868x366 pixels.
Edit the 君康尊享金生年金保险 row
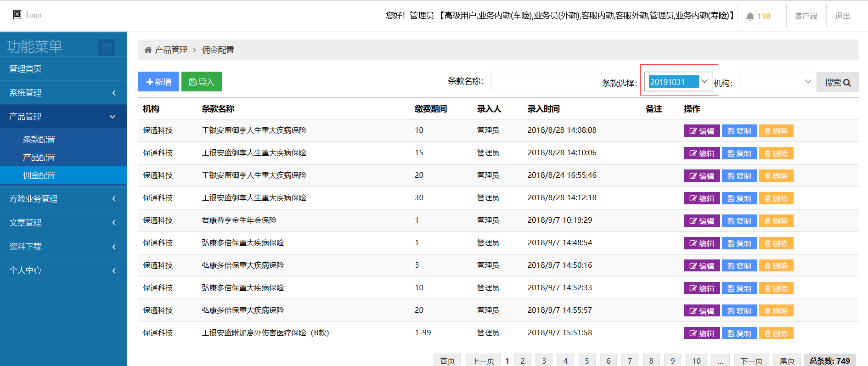coord(701,221)
